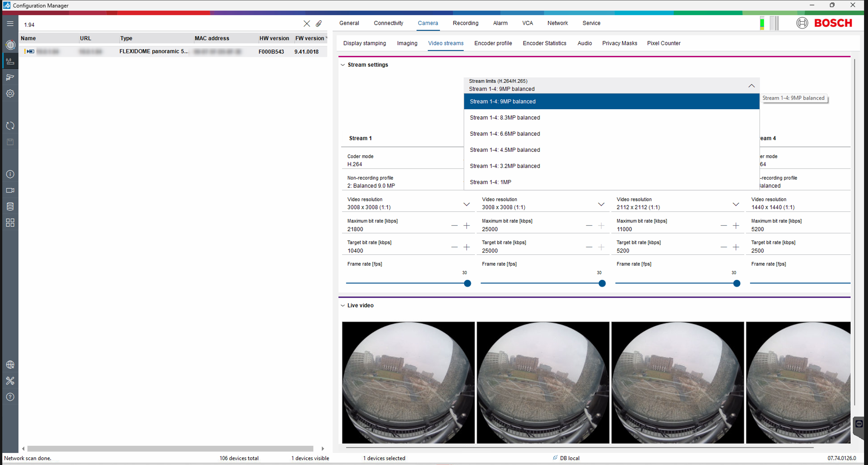Collapse the Stream settings section

[x=343, y=65]
